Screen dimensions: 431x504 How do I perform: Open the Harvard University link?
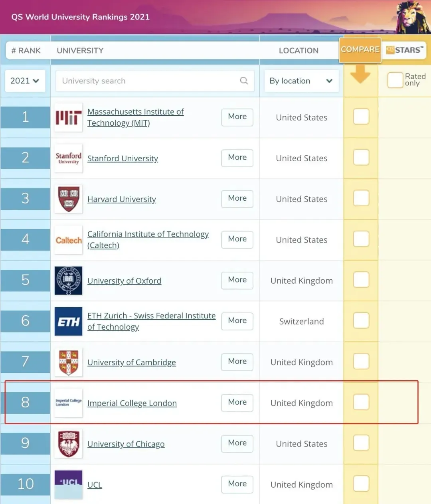point(122,199)
